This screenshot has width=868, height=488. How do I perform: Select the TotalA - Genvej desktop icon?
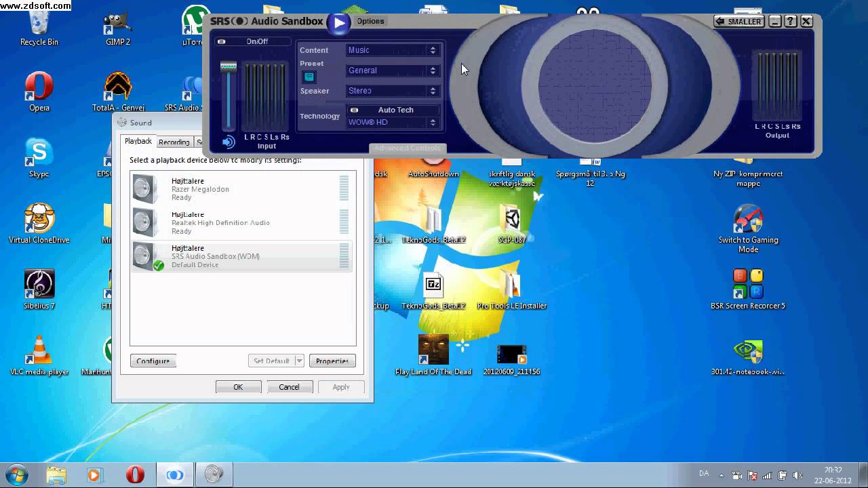click(119, 93)
